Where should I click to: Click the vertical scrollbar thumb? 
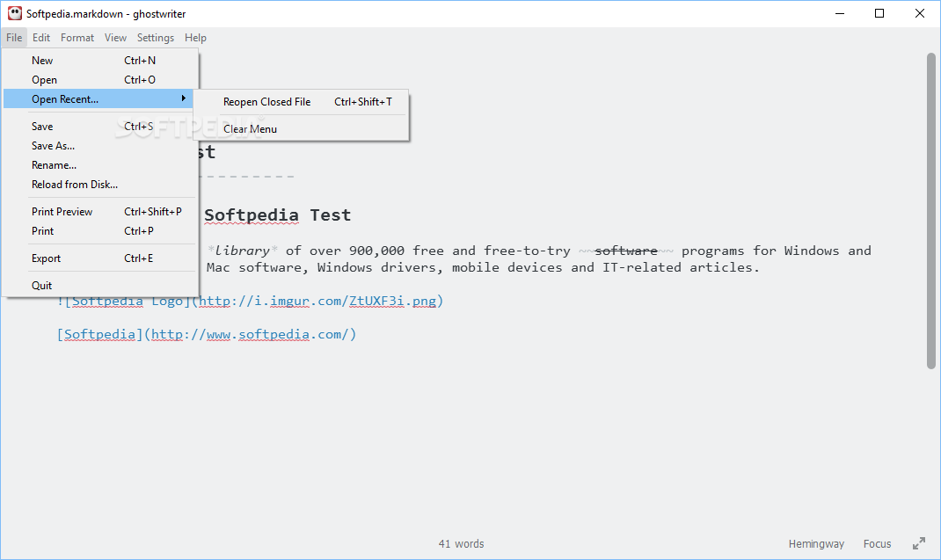(x=930, y=211)
